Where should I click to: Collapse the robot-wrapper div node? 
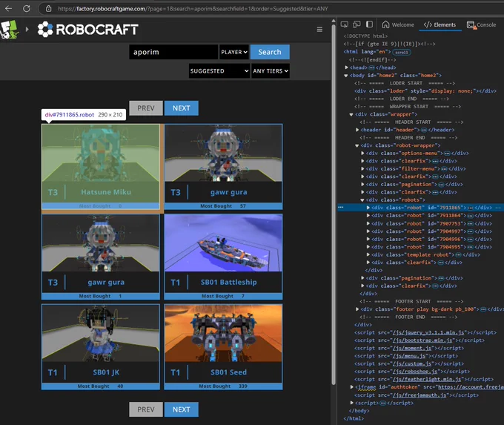(357, 145)
